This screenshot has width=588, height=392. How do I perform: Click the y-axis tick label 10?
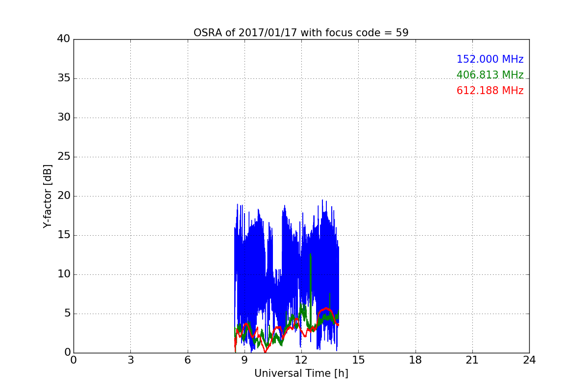(x=64, y=274)
